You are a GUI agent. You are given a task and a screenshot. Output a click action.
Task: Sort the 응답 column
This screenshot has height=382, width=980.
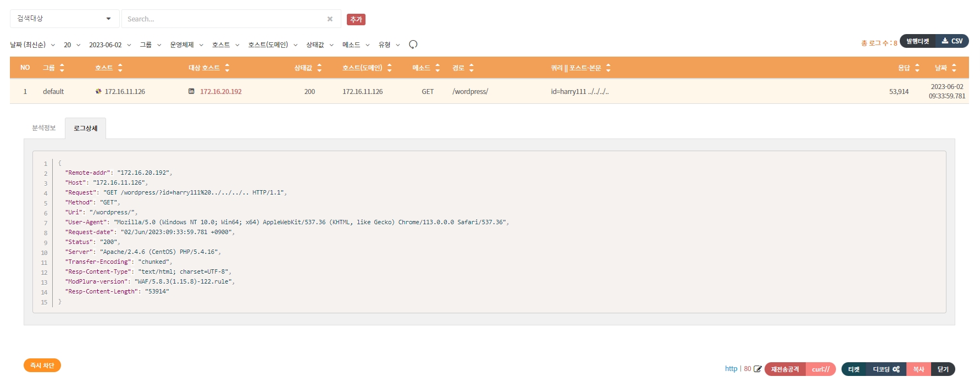click(917, 68)
